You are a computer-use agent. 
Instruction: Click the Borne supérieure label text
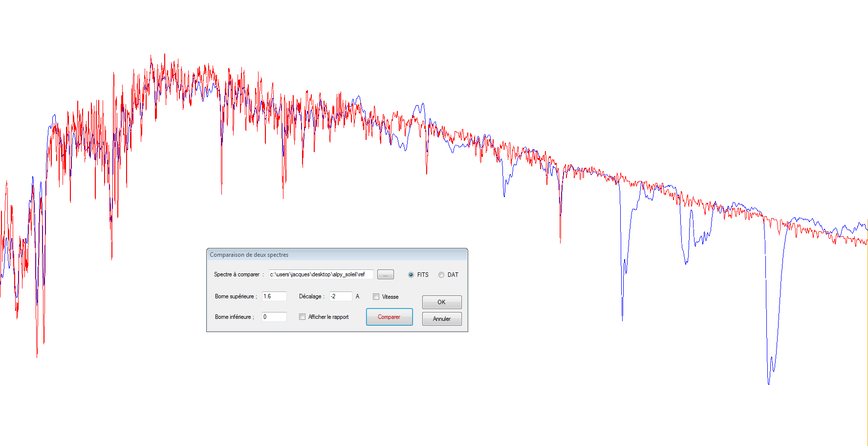tap(235, 296)
